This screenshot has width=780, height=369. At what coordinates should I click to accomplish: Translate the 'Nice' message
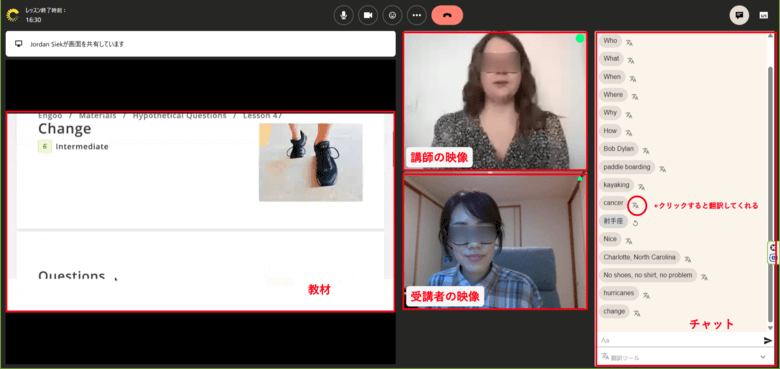(x=629, y=241)
